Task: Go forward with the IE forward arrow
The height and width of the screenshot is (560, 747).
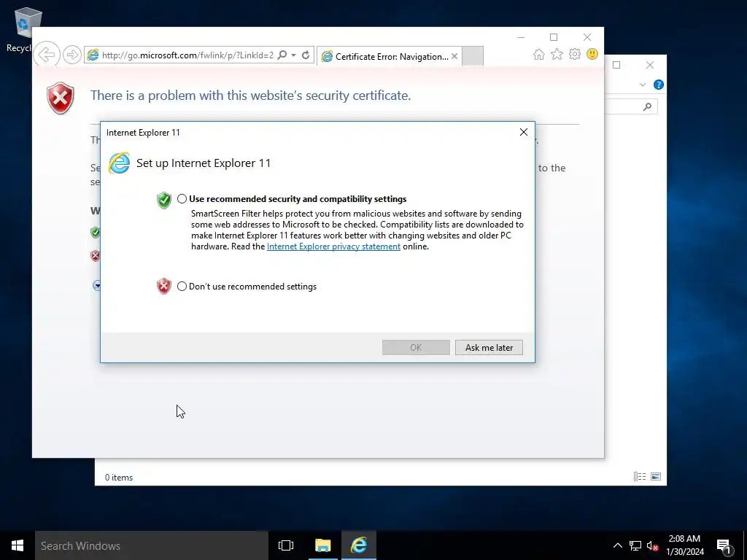Action: pyautogui.click(x=72, y=55)
